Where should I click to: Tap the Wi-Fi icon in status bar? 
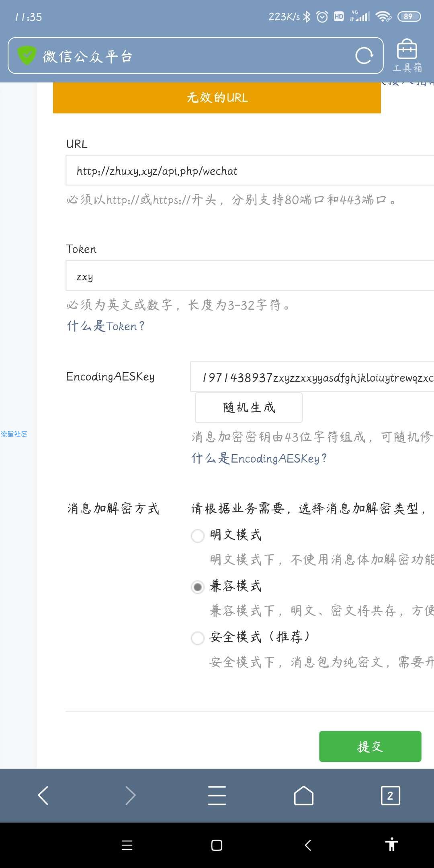[x=383, y=16]
